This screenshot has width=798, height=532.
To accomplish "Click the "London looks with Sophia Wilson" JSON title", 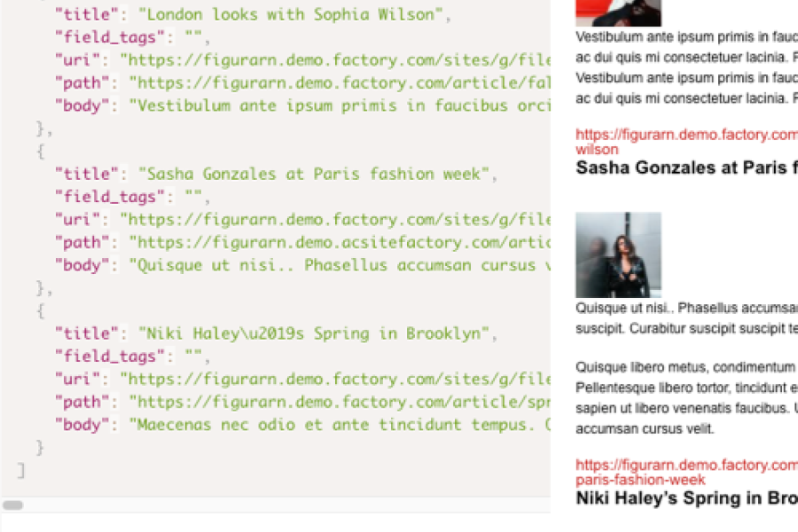I will [x=293, y=14].
